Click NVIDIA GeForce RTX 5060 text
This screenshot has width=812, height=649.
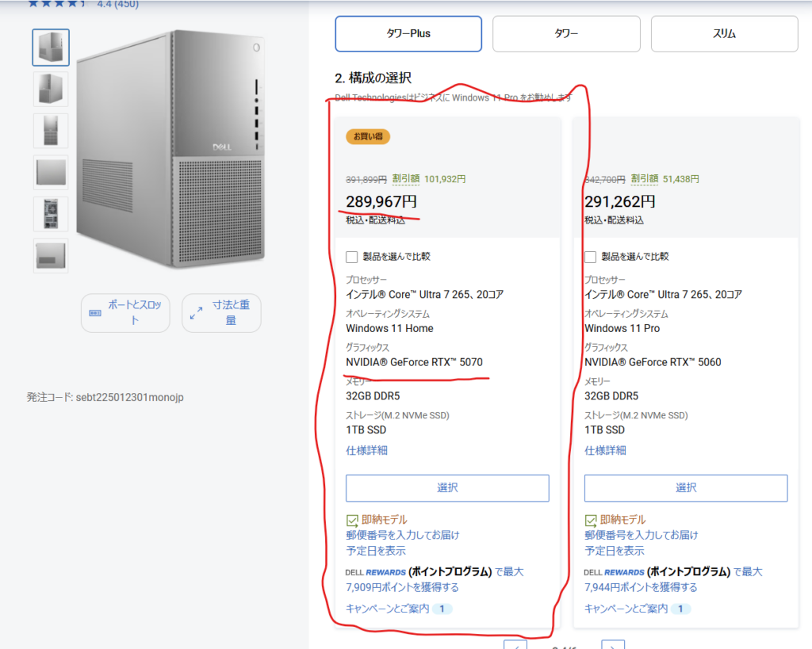coord(653,362)
